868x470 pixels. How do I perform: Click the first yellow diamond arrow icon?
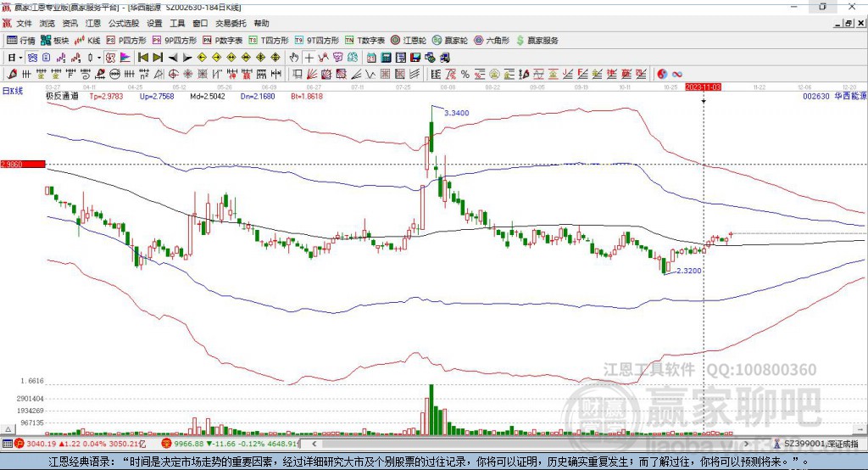(x=202, y=58)
